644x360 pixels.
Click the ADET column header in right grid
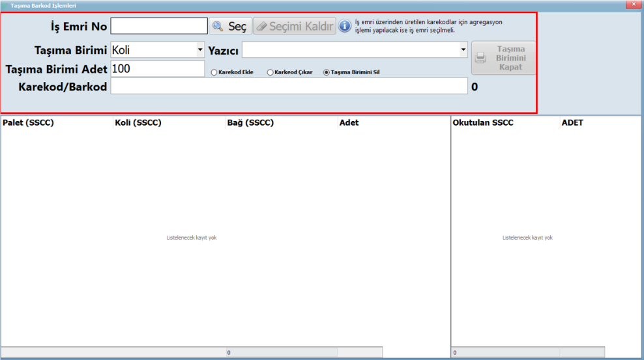pos(572,122)
